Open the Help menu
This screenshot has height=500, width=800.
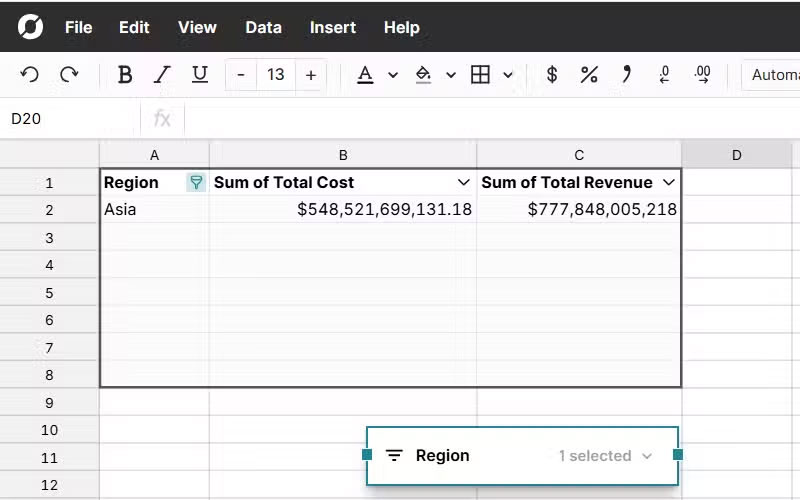pos(402,27)
